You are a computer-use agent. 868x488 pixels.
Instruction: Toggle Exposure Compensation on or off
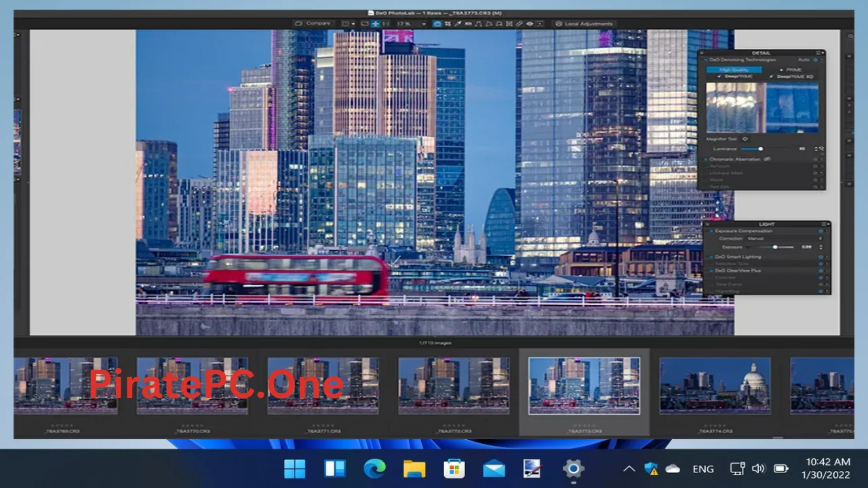coord(711,231)
